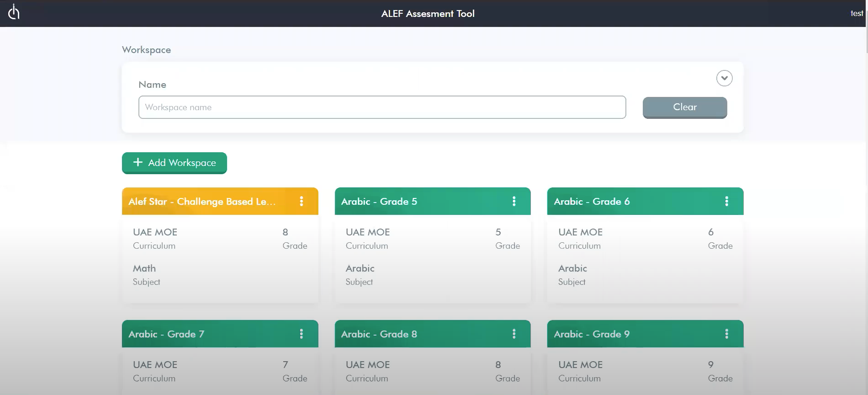Focus the Workspace name input field

pos(382,107)
